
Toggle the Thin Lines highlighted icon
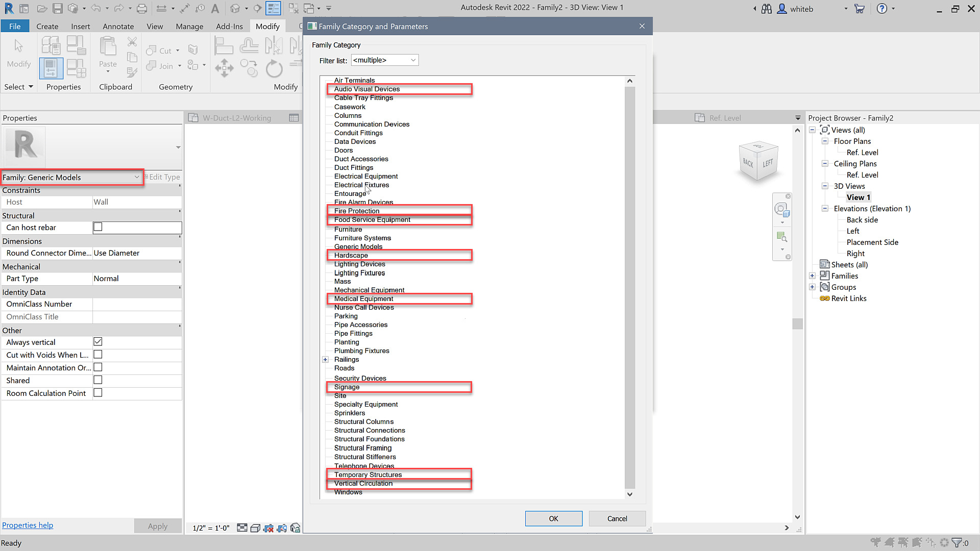273,8
